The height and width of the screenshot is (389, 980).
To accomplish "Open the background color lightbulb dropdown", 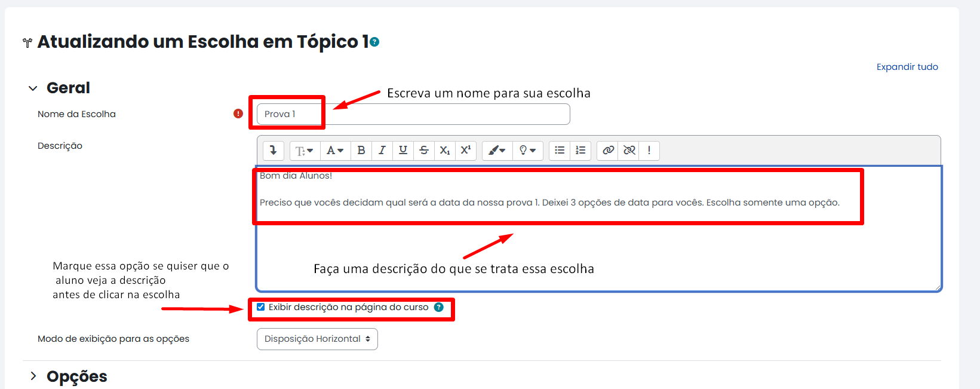I will click(x=528, y=151).
